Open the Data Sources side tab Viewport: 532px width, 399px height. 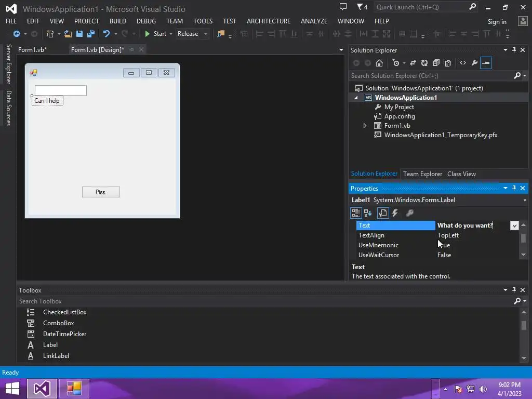pyautogui.click(x=8, y=108)
